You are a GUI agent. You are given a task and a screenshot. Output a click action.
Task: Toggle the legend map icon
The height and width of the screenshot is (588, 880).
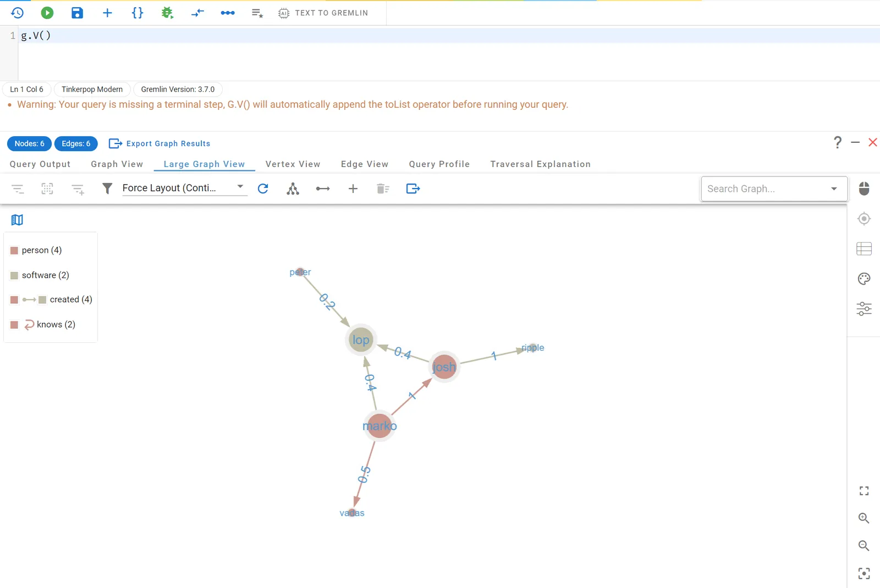17,220
